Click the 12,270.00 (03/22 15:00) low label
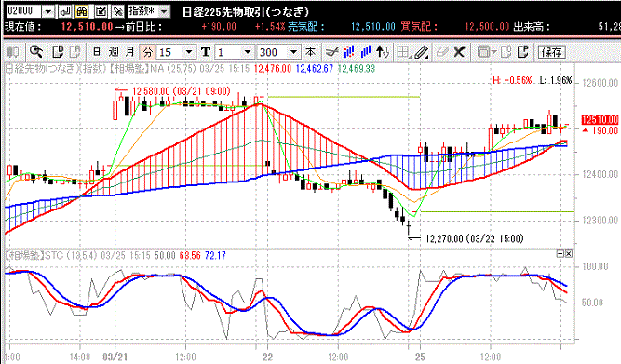This screenshot has width=621, height=364. point(474,238)
